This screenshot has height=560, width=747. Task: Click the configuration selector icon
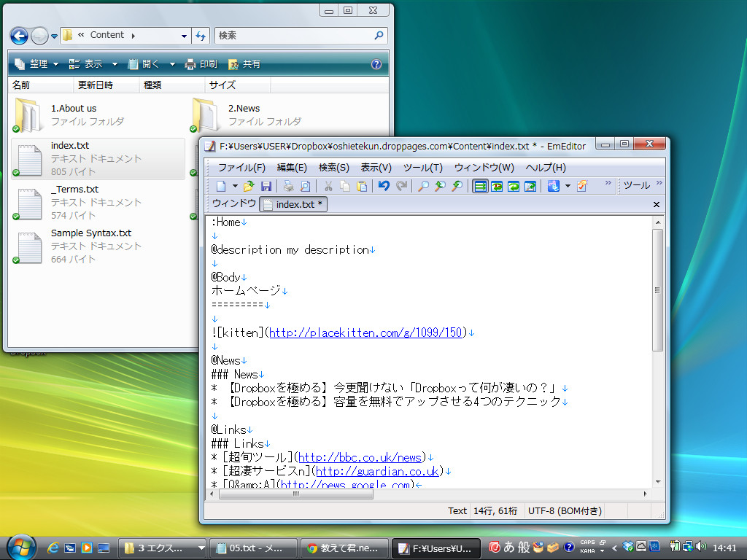click(553, 186)
